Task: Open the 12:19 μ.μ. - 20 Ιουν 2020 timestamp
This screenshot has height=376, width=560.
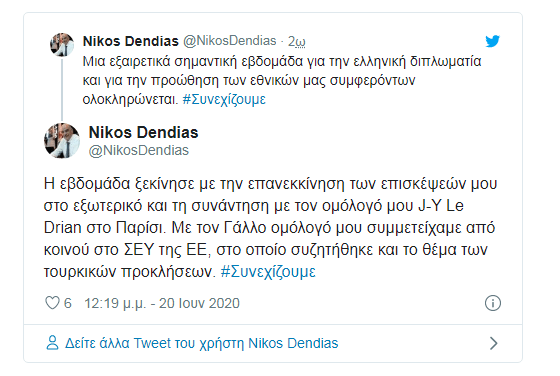Action: coord(162,303)
